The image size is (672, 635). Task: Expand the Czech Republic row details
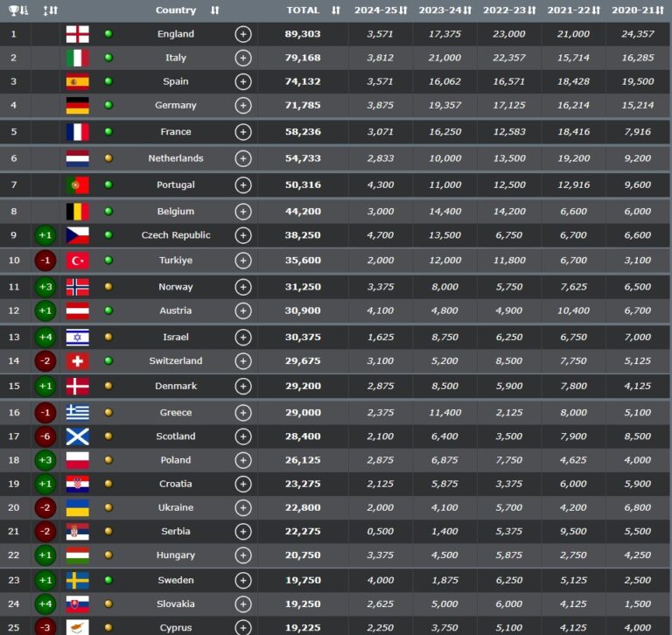pyautogui.click(x=243, y=235)
